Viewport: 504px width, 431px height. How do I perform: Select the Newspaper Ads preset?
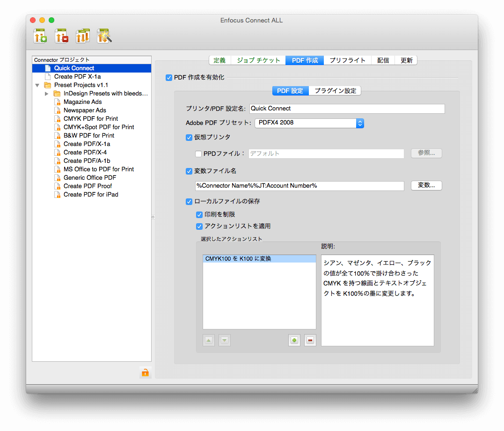point(85,110)
